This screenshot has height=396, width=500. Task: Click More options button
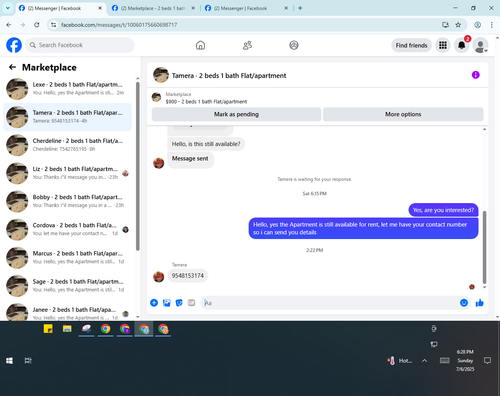pyautogui.click(x=403, y=114)
